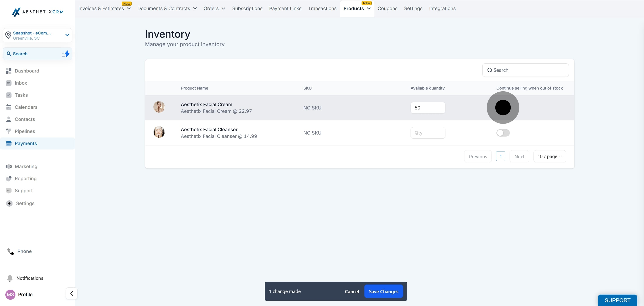Click NO SKU in Facial Cleanser row
Image resolution: width=644 pixels, height=306 pixels.
[312, 133]
